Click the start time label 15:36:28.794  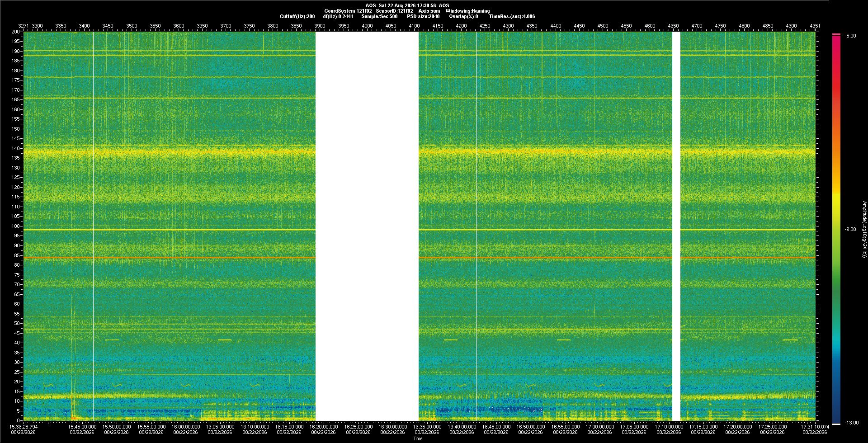click(x=24, y=426)
